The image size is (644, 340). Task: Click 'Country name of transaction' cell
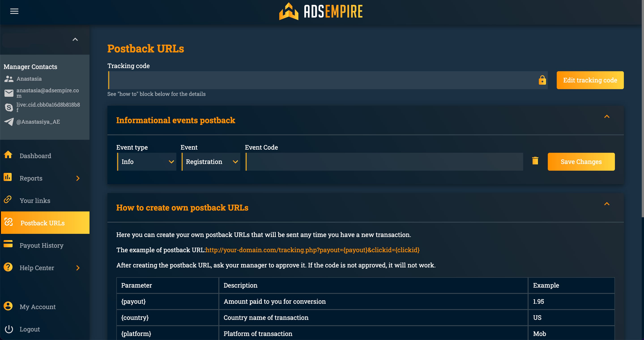373,317
